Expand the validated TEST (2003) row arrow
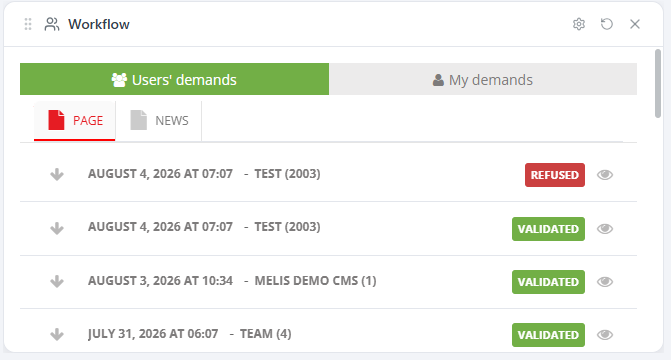 click(x=57, y=229)
